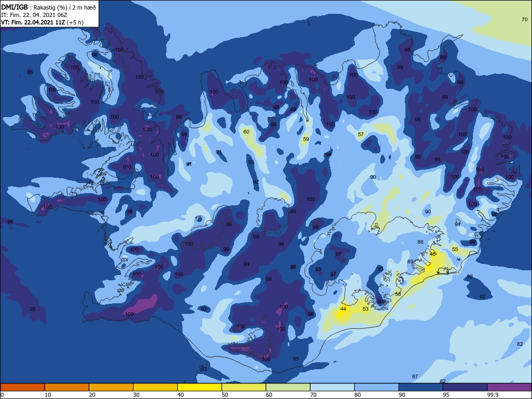Select the orange 10–20 legend swatch

click(x=67, y=387)
